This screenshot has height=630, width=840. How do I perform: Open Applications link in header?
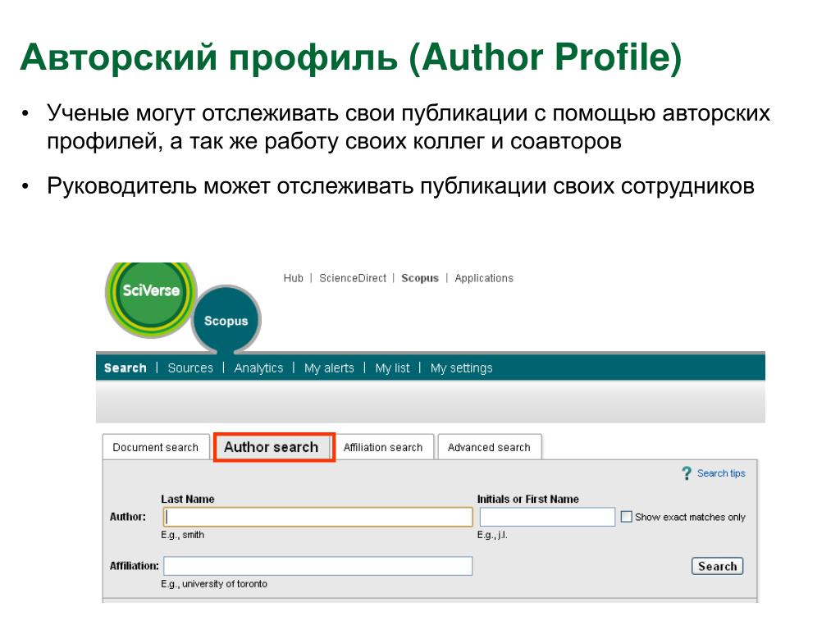tap(484, 278)
